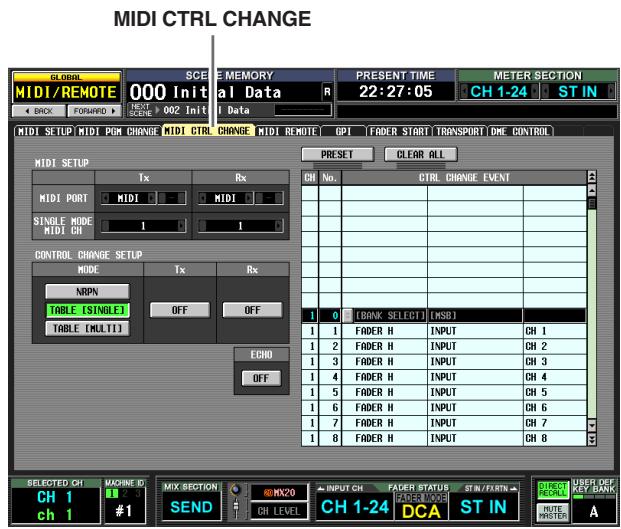Toggle the MX20 send indicator
This screenshot has height=529, width=621.
click(279, 493)
